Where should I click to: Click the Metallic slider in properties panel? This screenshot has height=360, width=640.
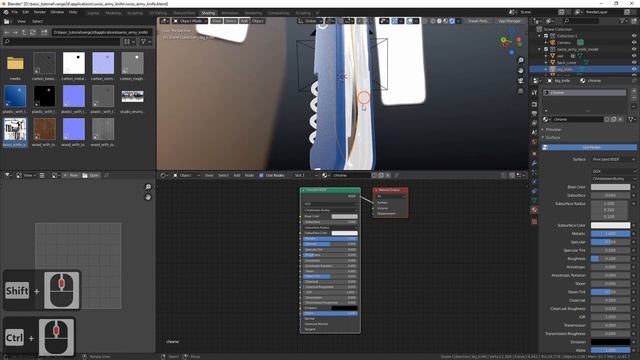pyautogui.click(x=611, y=233)
